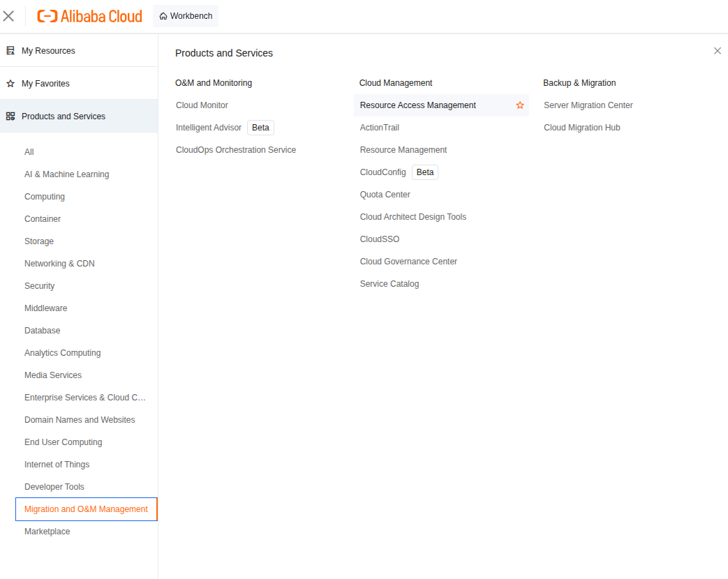Open Server Migration Center
This screenshot has height=579, width=728.
[x=588, y=105]
